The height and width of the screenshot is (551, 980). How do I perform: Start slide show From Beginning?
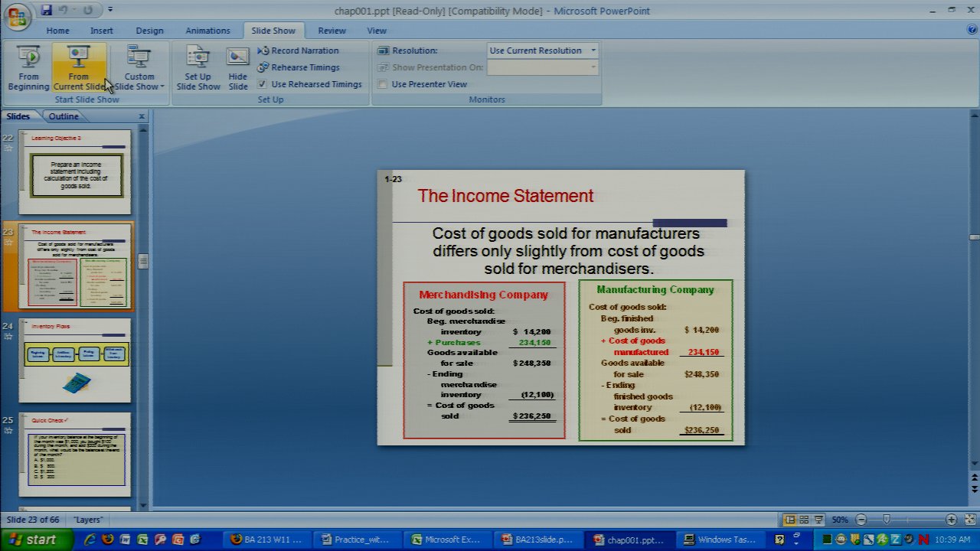[28, 68]
